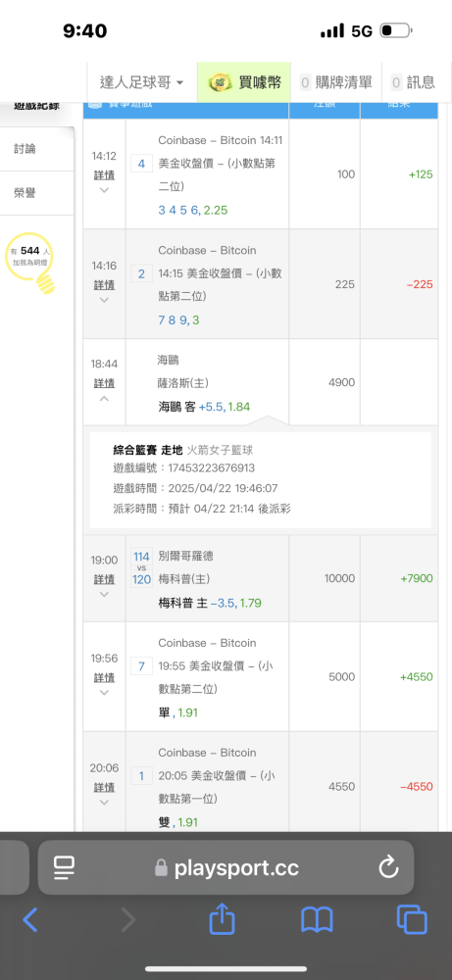Open the 達人足球哥 account dropdown
This screenshot has width=452, height=980.
142,82
